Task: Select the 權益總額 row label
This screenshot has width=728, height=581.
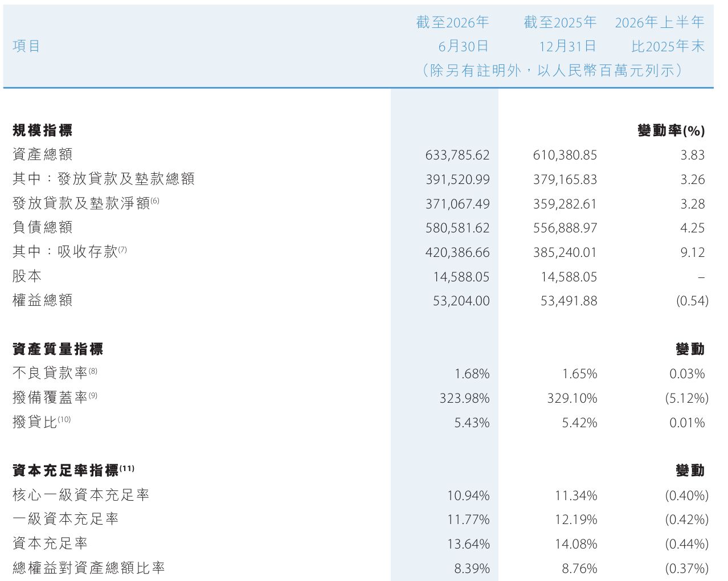Action: 43,300
